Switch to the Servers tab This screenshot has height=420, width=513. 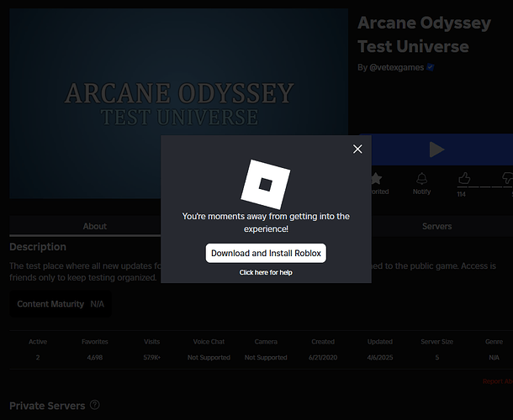(x=436, y=226)
